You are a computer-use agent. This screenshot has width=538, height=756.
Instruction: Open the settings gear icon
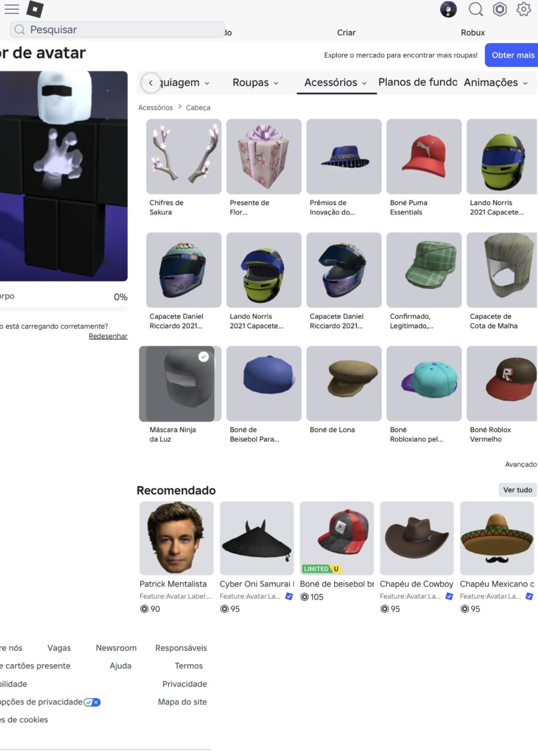tap(523, 9)
